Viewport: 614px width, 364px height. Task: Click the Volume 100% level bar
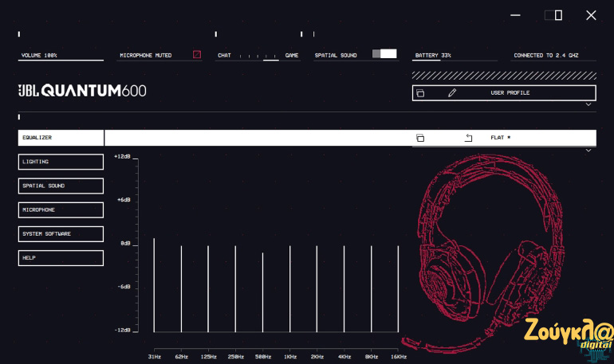[x=61, y=60]
